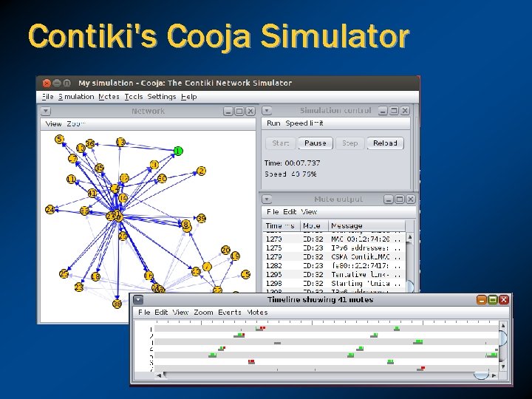Select mote node 19 in Network
Screen dimensions: 532x399
click(235, 256)
